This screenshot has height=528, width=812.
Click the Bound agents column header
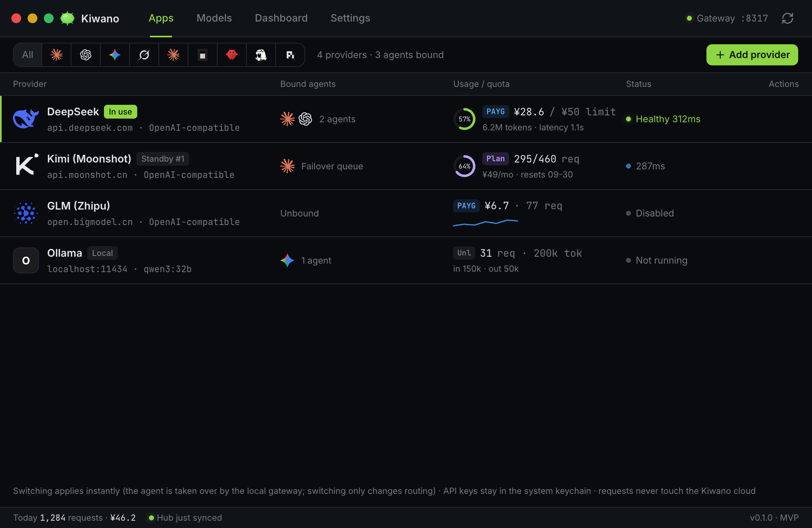pyautogui.click(x=308, y=84)
